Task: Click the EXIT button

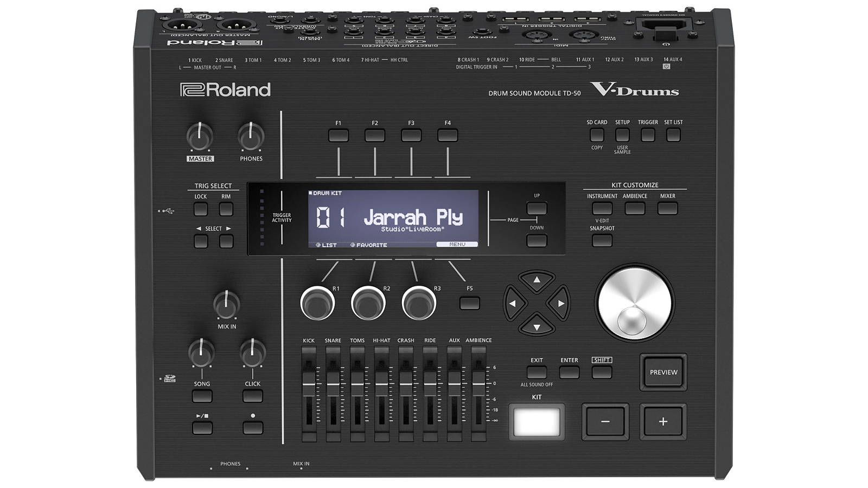Action: 537,373
